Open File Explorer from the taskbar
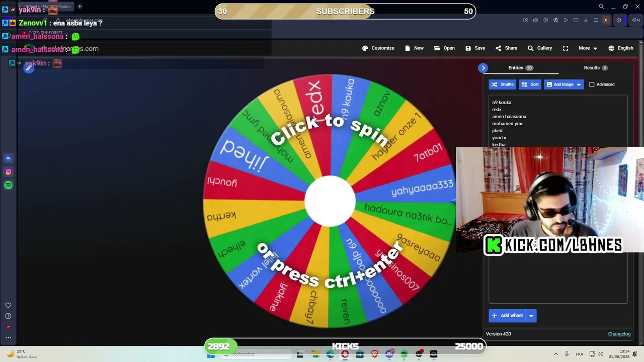 click(x=315, y=354)
